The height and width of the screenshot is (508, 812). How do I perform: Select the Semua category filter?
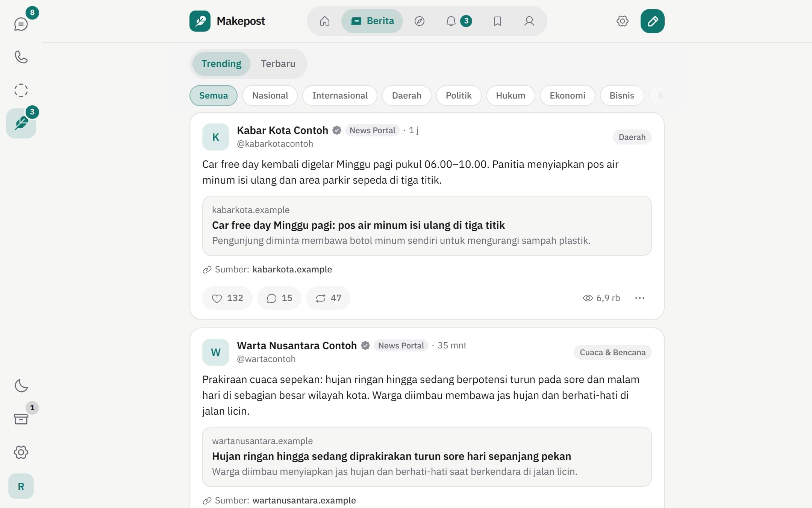pyautogui.click(x=214, y=96)
